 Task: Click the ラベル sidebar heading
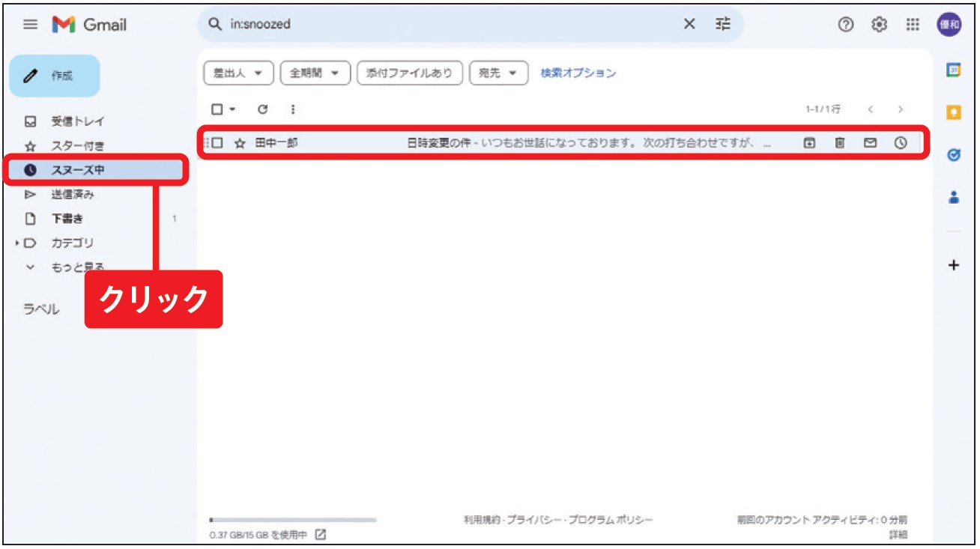pos(41,309)
